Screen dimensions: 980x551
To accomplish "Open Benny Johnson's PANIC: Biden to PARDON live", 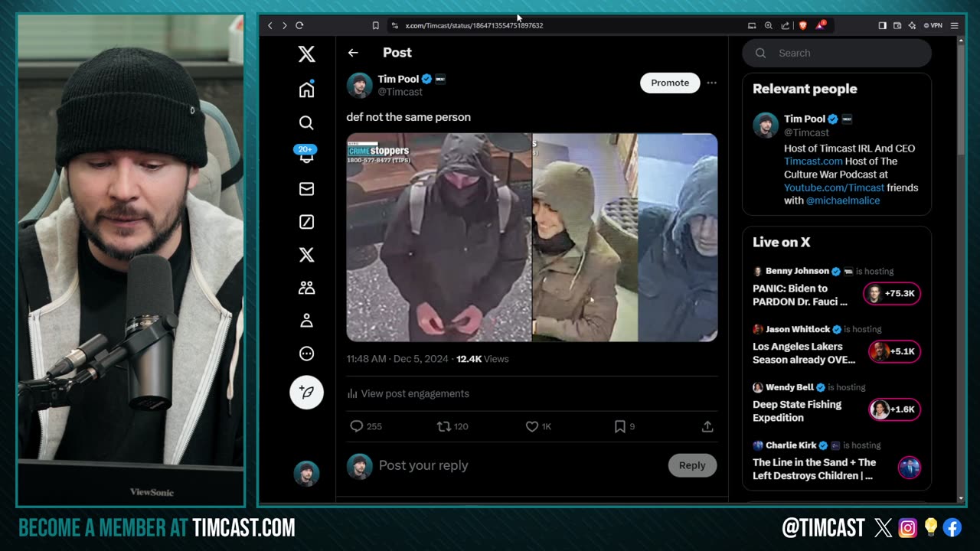I will coord(801,295).
